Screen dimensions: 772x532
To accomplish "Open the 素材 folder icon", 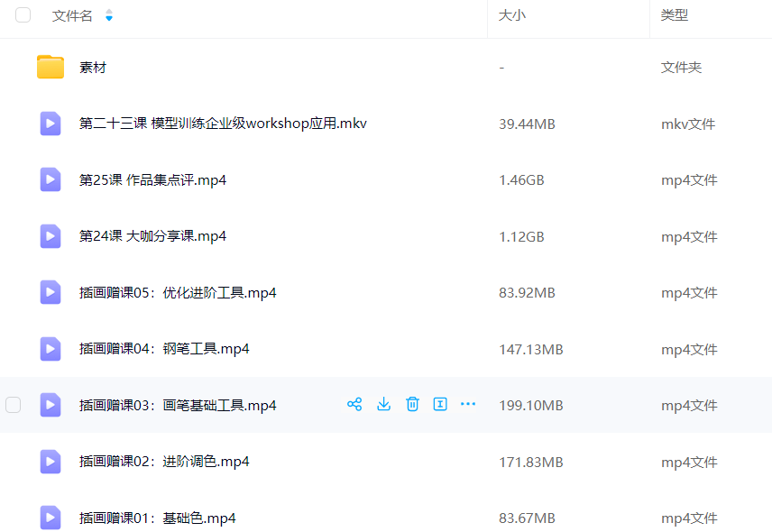I will [51, 67].
